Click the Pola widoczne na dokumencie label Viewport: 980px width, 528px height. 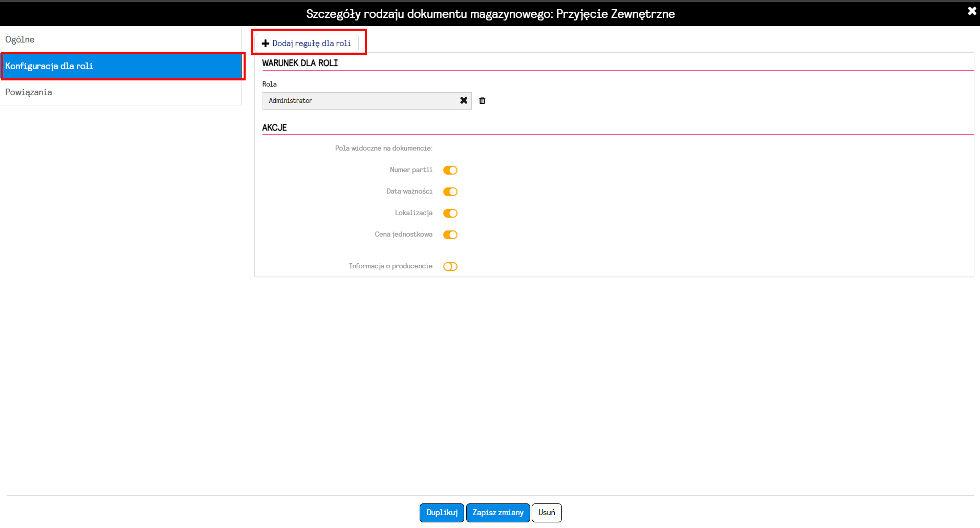384,149
